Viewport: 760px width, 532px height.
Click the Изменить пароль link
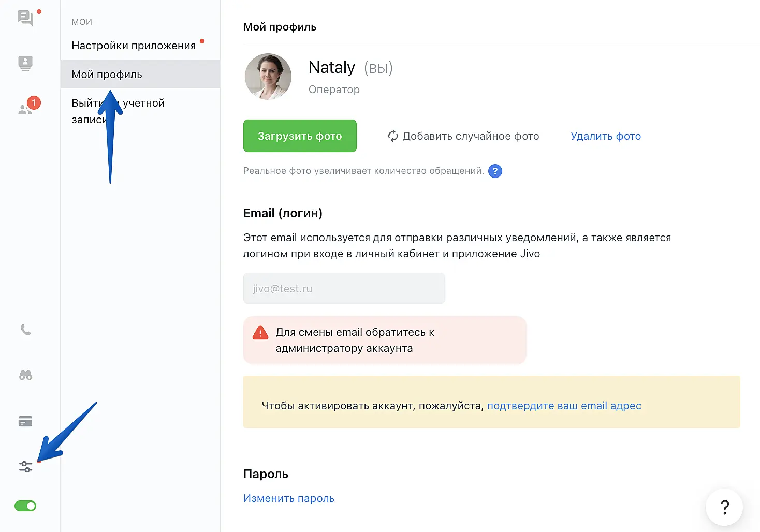pyautogui.click(x=289, y=498)
